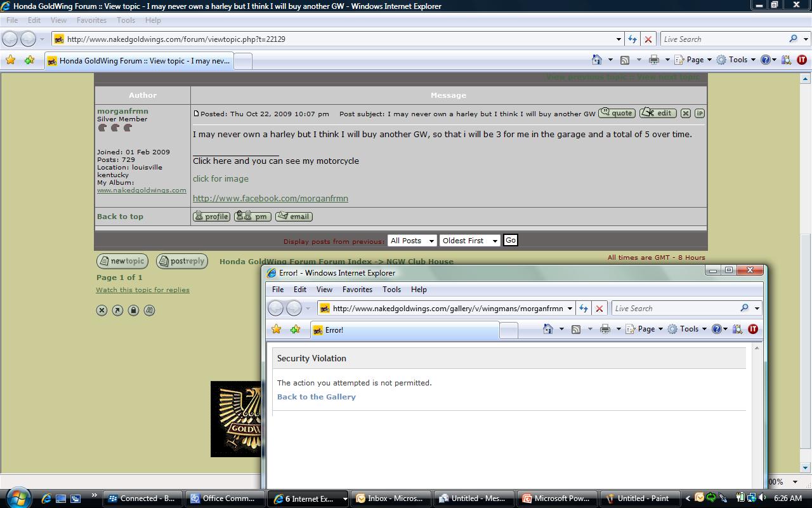
Task: Click Inbox - Microsoft taskbar button
Action: coord(392,498)
